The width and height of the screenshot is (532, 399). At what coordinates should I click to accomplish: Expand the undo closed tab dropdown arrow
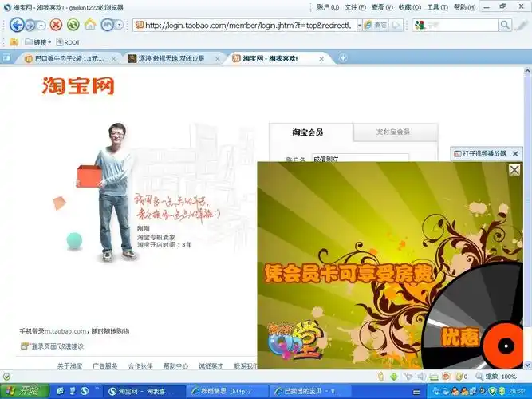click(119, 25)
